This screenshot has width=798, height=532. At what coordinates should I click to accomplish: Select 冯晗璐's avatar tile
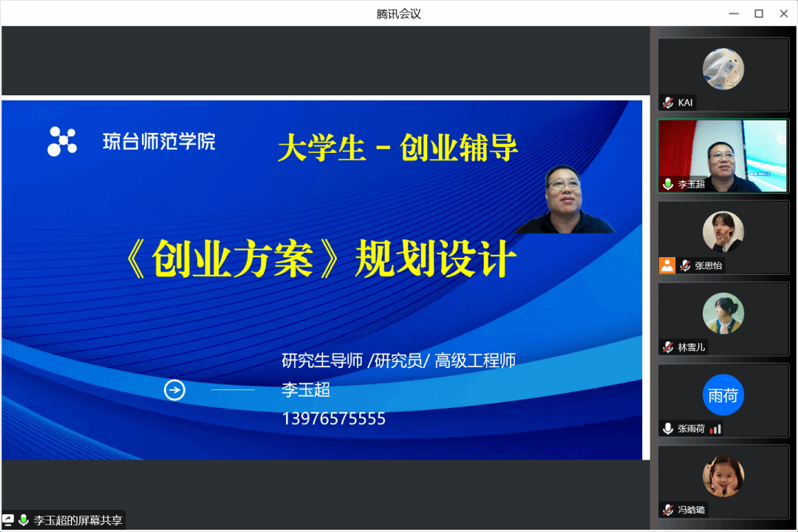pos(723,476)
